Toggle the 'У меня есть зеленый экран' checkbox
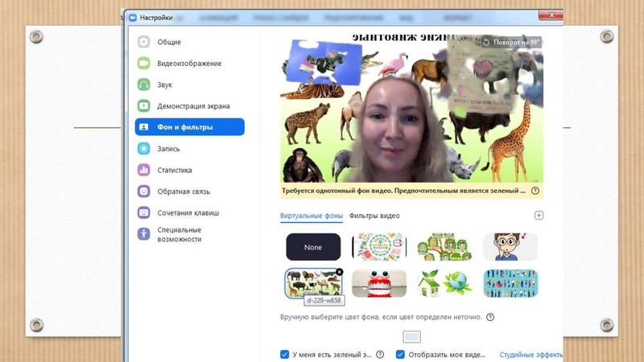The height and width of the screenshot is (362, 644). tap(285, 354)
